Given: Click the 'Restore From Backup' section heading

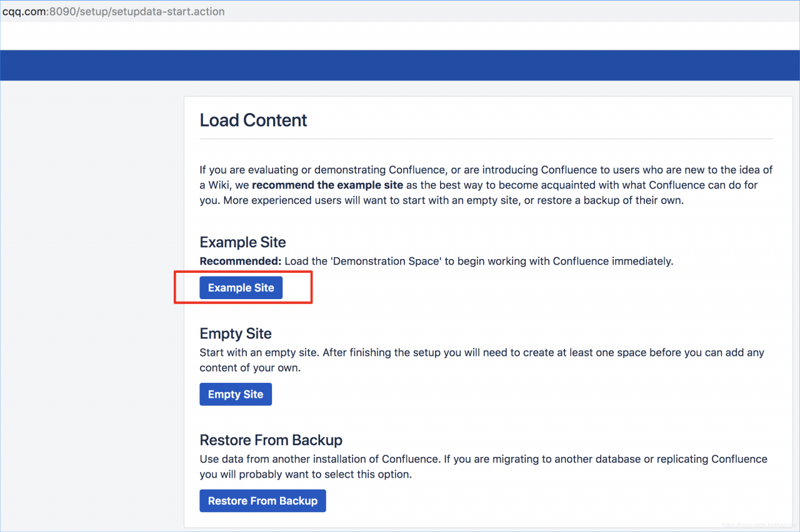Looking at the screenshot, I should (x=271, y=440).
